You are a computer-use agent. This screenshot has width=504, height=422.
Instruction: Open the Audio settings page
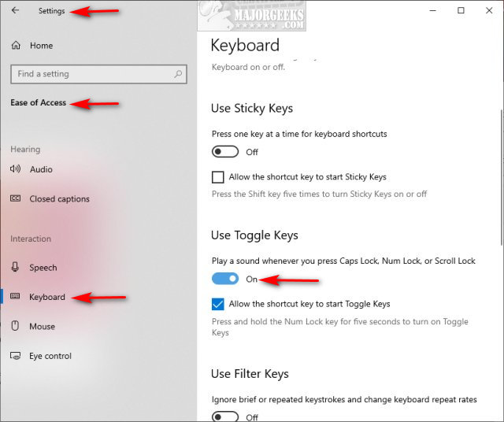pos(41,169)
